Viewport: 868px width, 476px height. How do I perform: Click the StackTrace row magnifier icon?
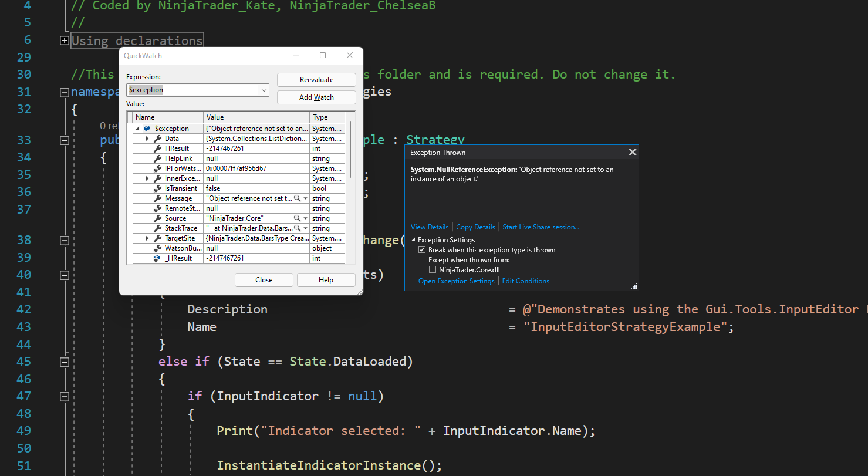(298, 228)
